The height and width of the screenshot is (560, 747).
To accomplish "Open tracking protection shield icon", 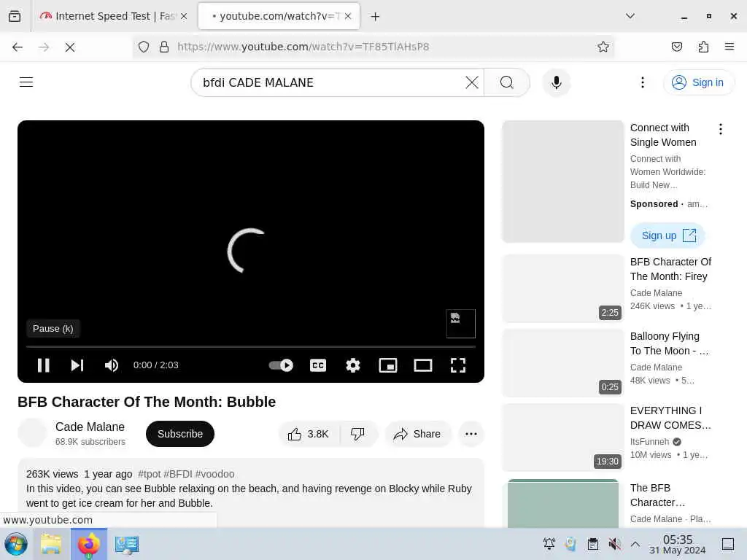I will pos(144,47).
